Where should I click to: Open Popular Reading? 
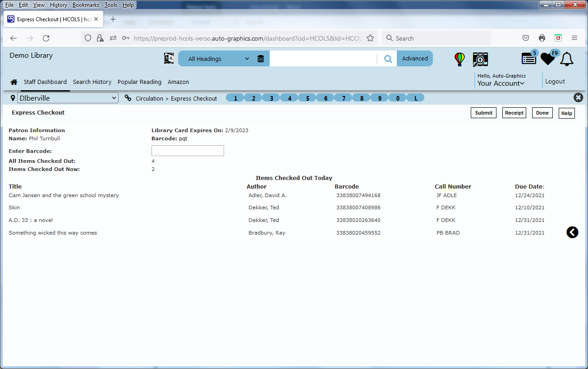139,82
